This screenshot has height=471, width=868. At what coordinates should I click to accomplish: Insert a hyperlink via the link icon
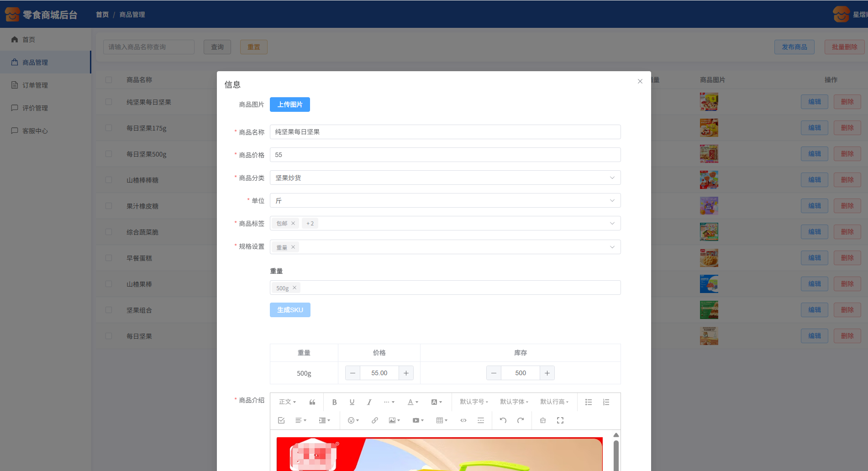point(374,420)
